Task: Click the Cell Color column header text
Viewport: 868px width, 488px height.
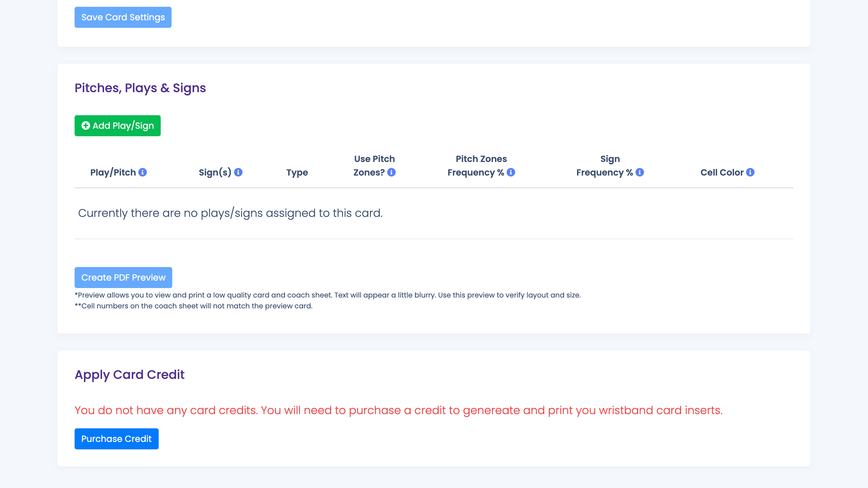Action: [x=722, y=172]
